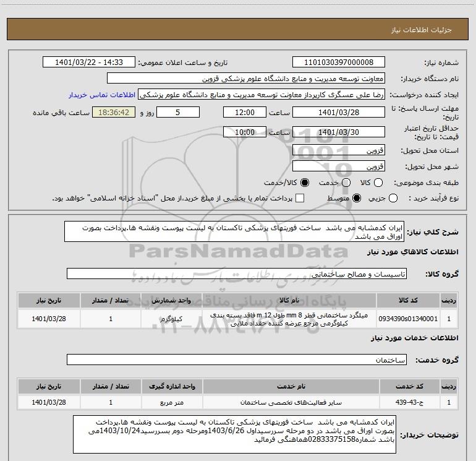This screenshot has width=476, height=461.
Task: Click the توضیحات خریدار text area
Action: point(234,434)
